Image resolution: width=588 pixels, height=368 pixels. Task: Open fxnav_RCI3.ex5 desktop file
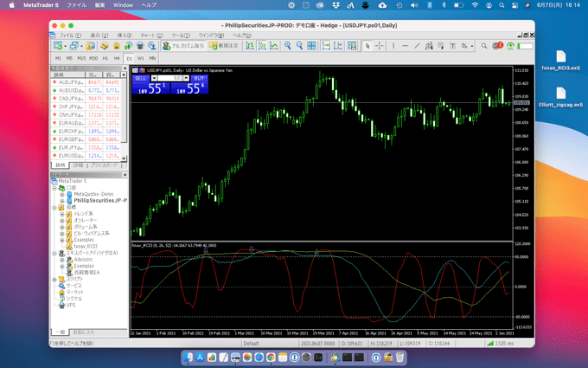tap(560, 60)
